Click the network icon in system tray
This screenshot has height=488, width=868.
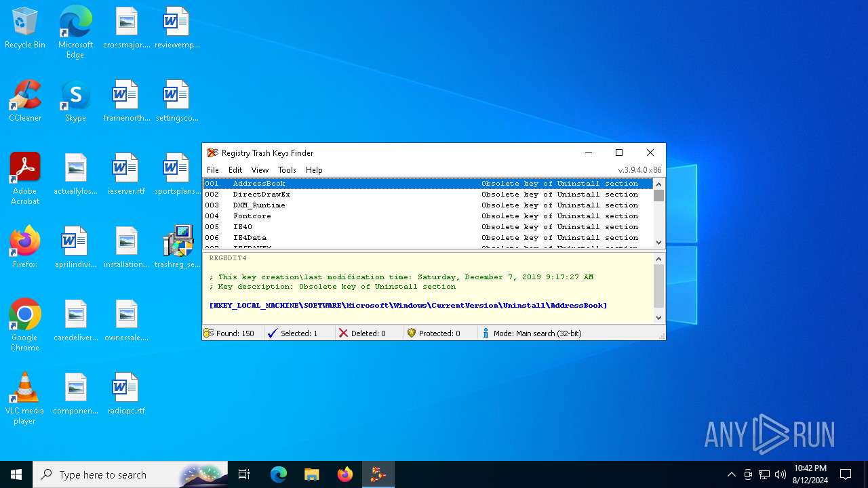pos(764,474)
